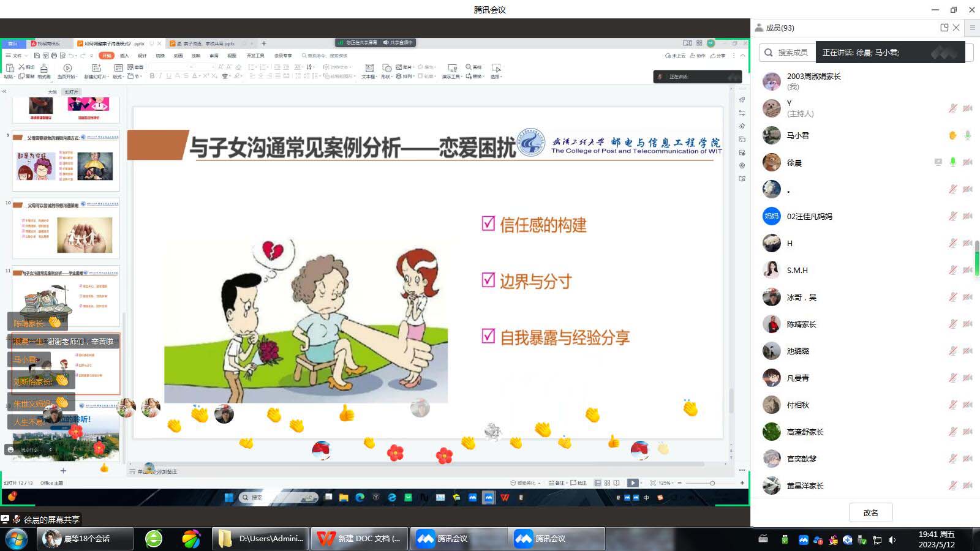Click the volume icon in system tray
This screenshot has height=551, width=980.
(x=892, y=539)
